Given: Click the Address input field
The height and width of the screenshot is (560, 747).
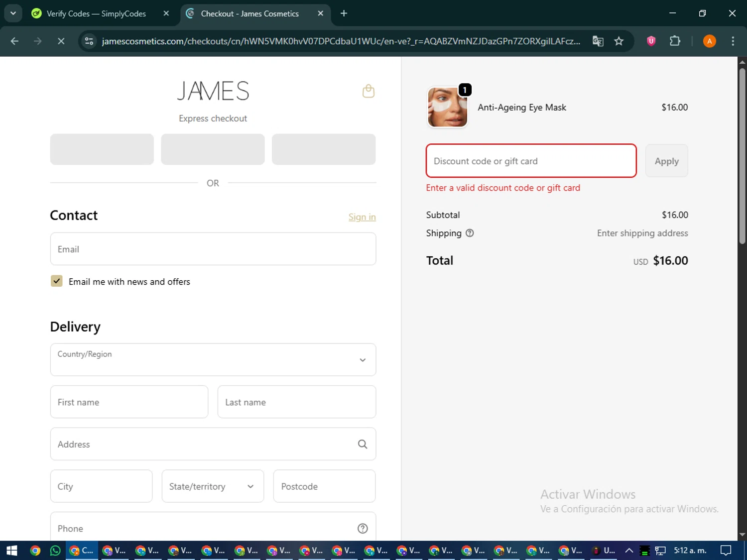Looking at the screenshot, I should pyautogui.click(x=213, y=444).
